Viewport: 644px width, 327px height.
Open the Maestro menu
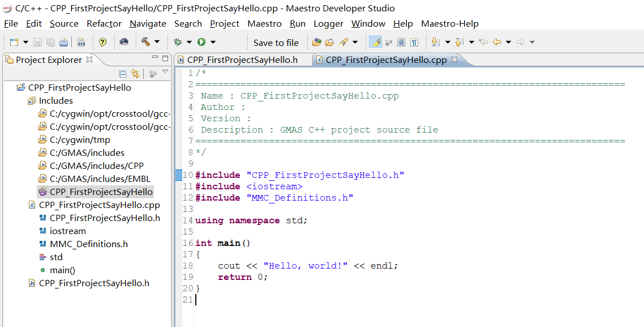[x=264, y=24]
